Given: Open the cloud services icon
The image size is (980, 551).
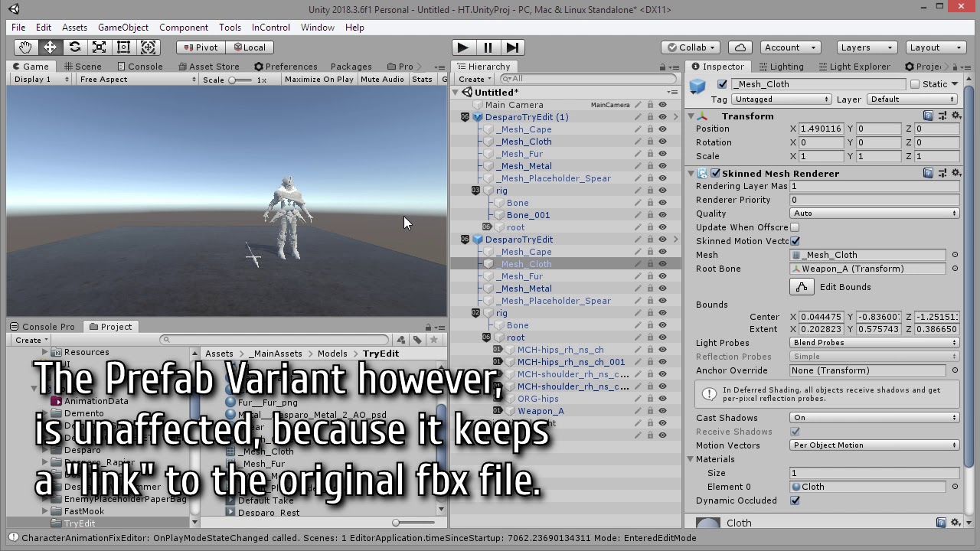Looking at the screenshot, I should [x=740, y=47].
